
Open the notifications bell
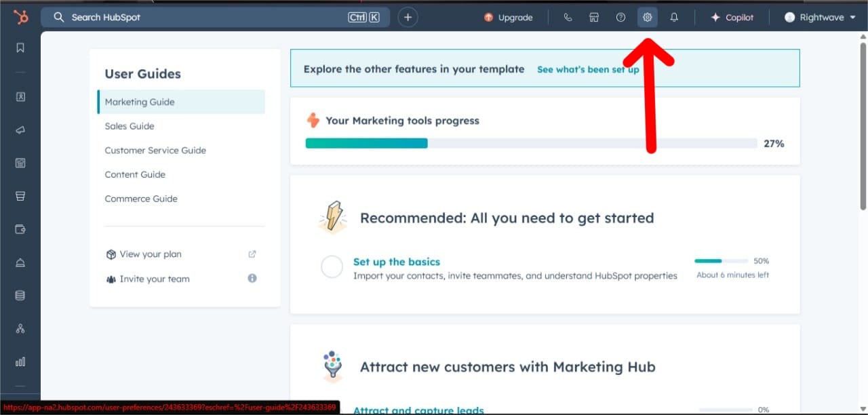click(674, 18)
